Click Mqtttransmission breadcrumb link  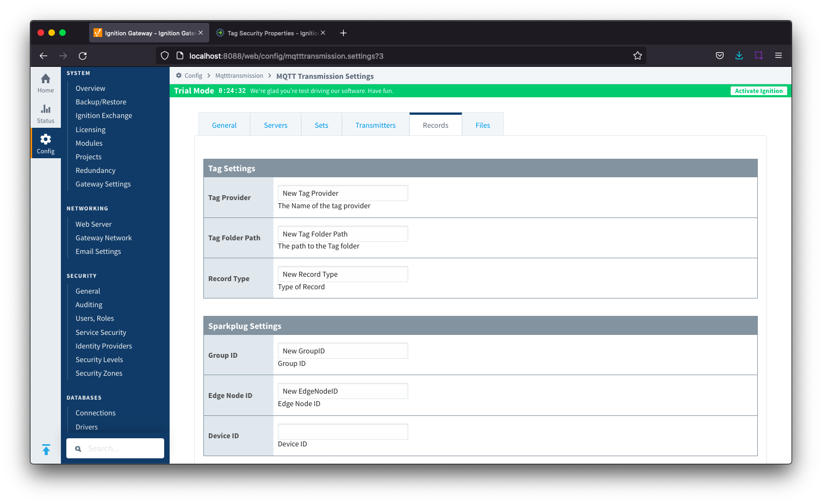239,76
